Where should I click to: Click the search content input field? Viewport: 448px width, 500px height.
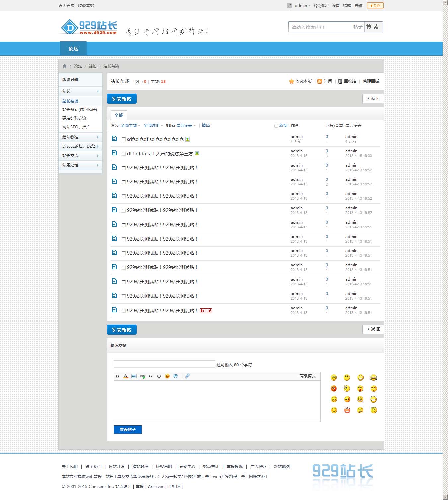(320, 27)
